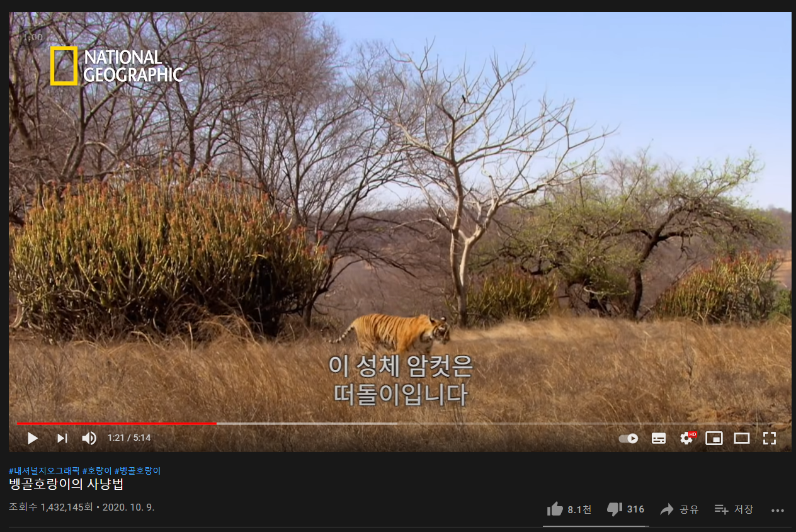The height and width of the screenshot is (532, 796).
Task: Save video using 저장 button
Action: 734,509
